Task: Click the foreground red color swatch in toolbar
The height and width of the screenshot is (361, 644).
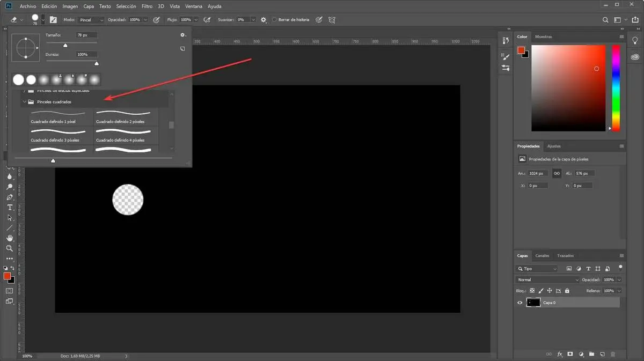Action: point(7,276)
